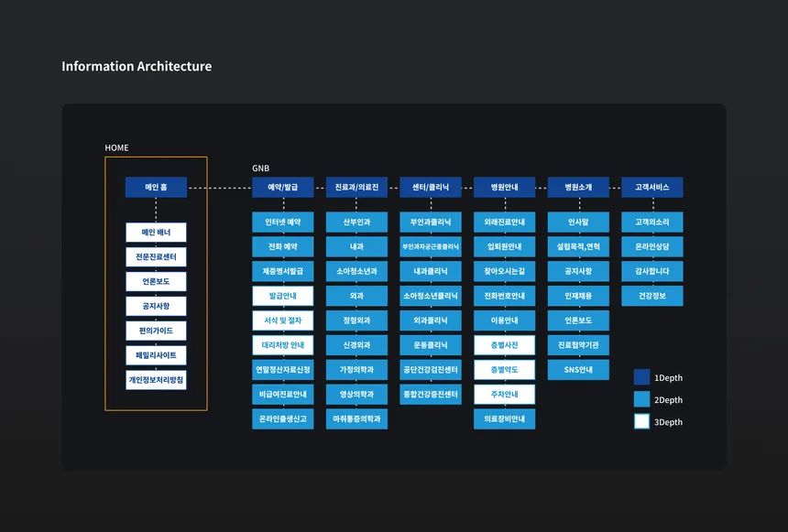Select the 예약/발급 GNB item
Image resolution: width=788 pixels, height=532 pixels.
click(x=283, y=187)
